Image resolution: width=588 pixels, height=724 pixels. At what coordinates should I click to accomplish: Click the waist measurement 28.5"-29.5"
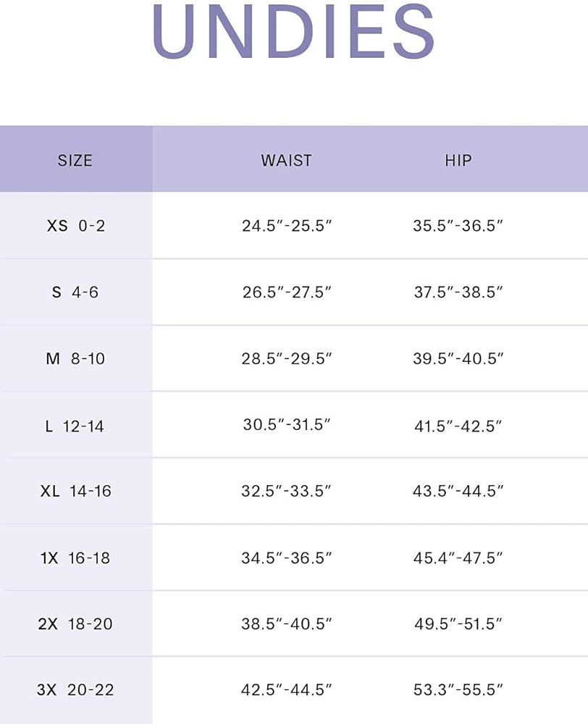pyautogui.click(x=287, y=358)
